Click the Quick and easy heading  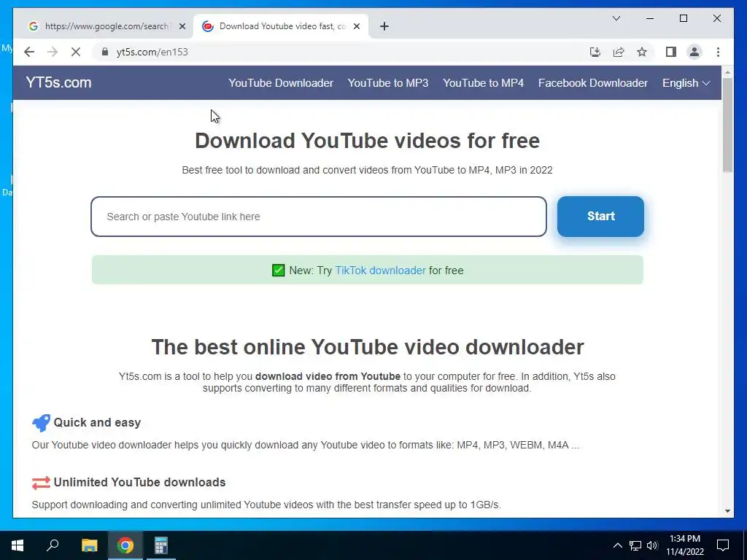97,422
